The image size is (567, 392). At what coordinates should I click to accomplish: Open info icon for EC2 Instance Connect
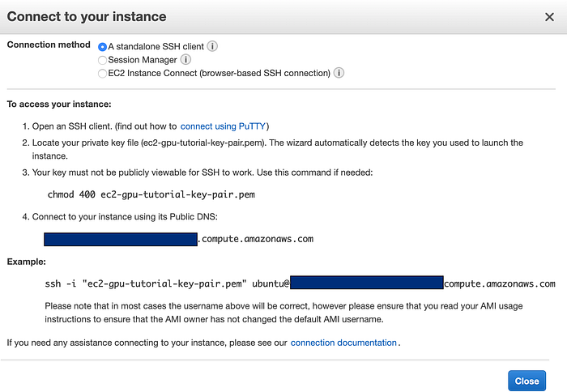pyautogui.click(x=339, y=73)
